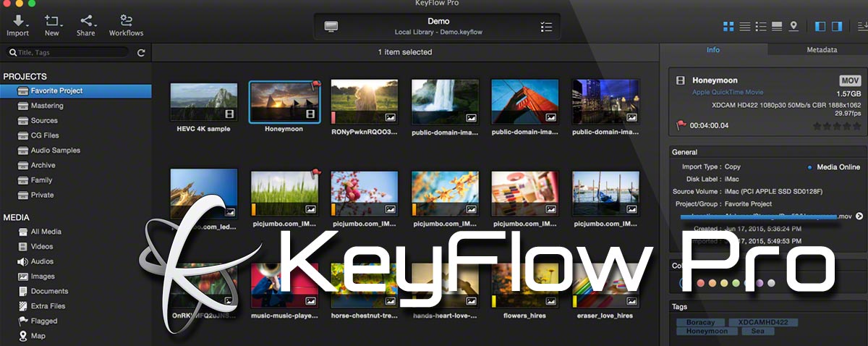This screenshot has height=346, width=868.
Task: Switch to plain list view
Action: tap(744, 27)
